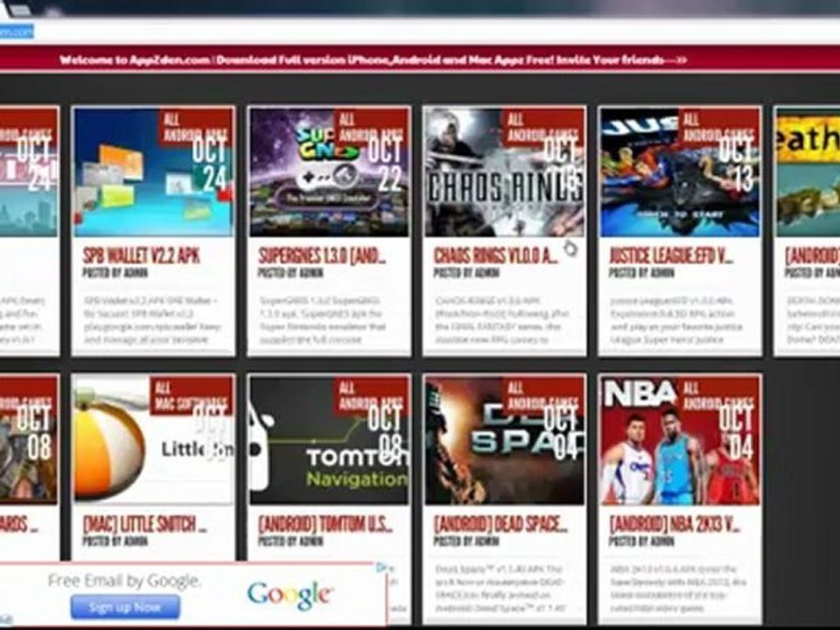Open the Chaos Rings V1.0.0 post title
This screenshot has height=630, width=840.
pyautogui.click(x=496, y=255)
